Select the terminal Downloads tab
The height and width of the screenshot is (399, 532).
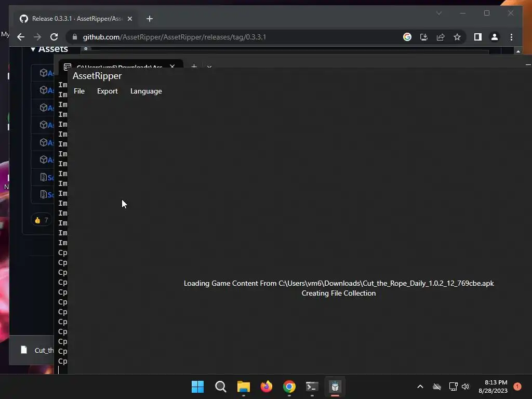tap(119, 66)
